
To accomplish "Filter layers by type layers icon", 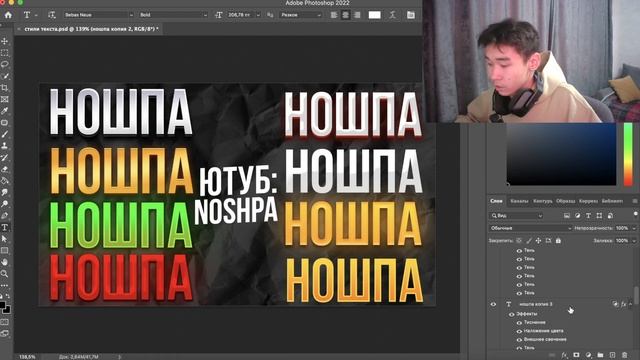I will (x=588, y=216).
